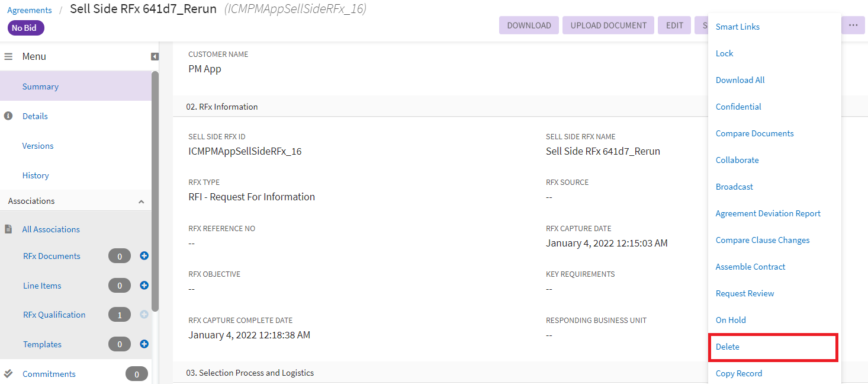Click the left sidebar vertical scrollbar
The height and width of the screenshot is (384, 868).
(x=155, y=190)
